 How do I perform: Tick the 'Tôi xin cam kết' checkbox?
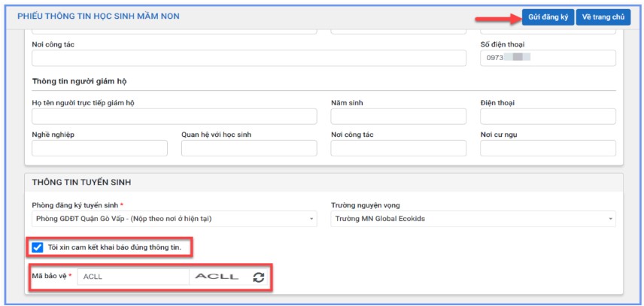(38, 247)
